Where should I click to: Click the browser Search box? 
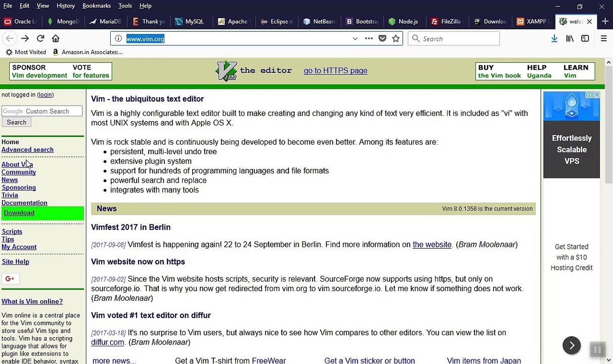pos(453,38)
